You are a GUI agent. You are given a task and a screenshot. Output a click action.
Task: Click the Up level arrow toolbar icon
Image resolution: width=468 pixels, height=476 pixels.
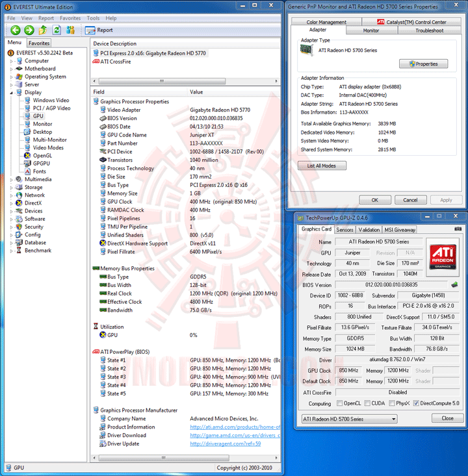(43, 30)
